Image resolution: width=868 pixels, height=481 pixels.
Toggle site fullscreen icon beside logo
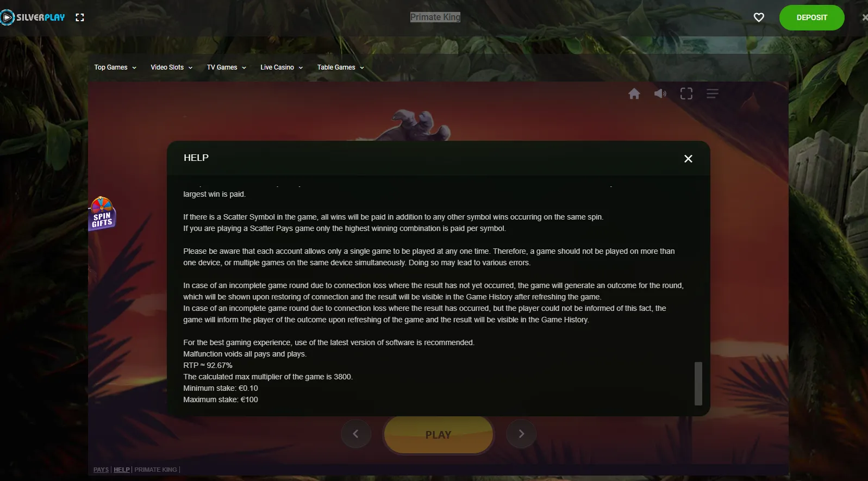click(80, 17)
